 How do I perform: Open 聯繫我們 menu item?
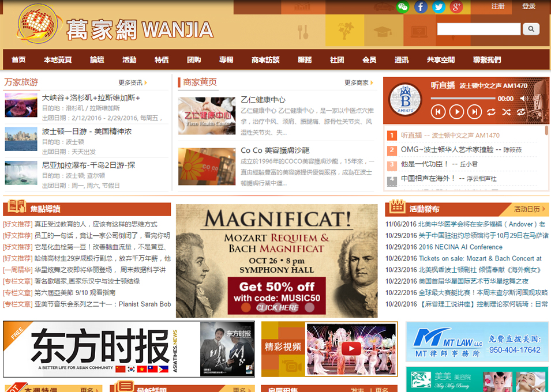tap(487, 60)
